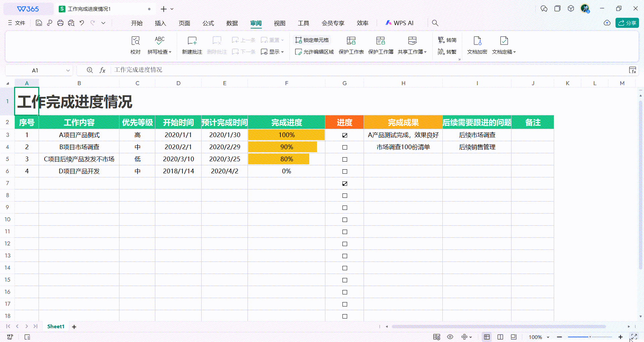Switch to the 开始 ribbon tab
Viewport: 644px width, 342px height.
coord(137,23)
